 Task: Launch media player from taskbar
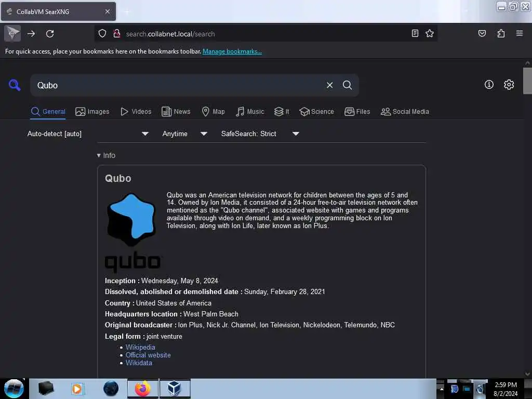pos(77,389)
